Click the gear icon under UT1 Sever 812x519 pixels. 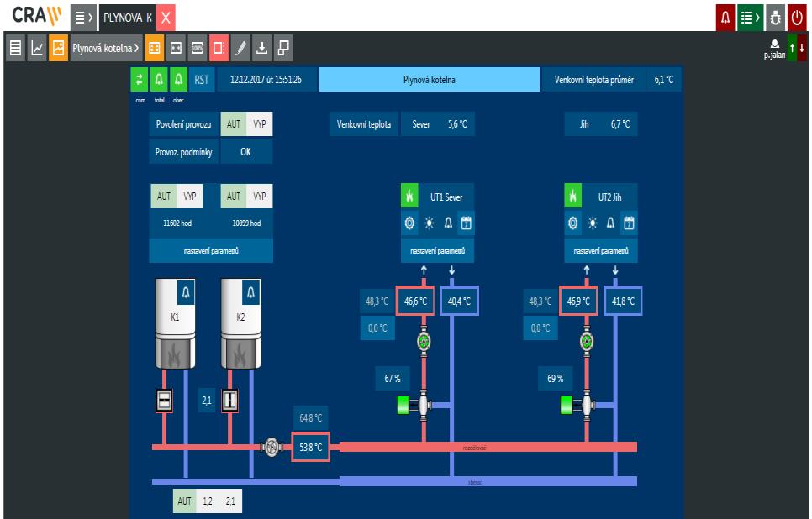click(409, 223)
